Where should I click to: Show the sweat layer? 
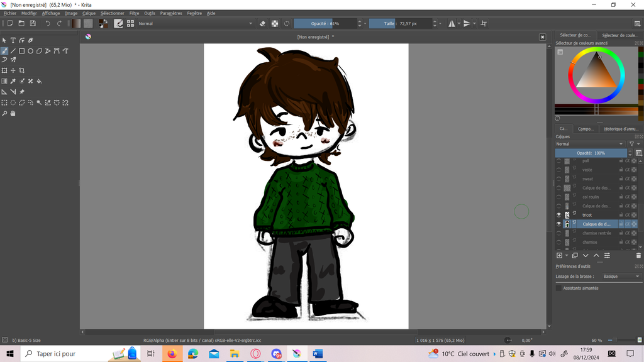click(x=558, y=179)
